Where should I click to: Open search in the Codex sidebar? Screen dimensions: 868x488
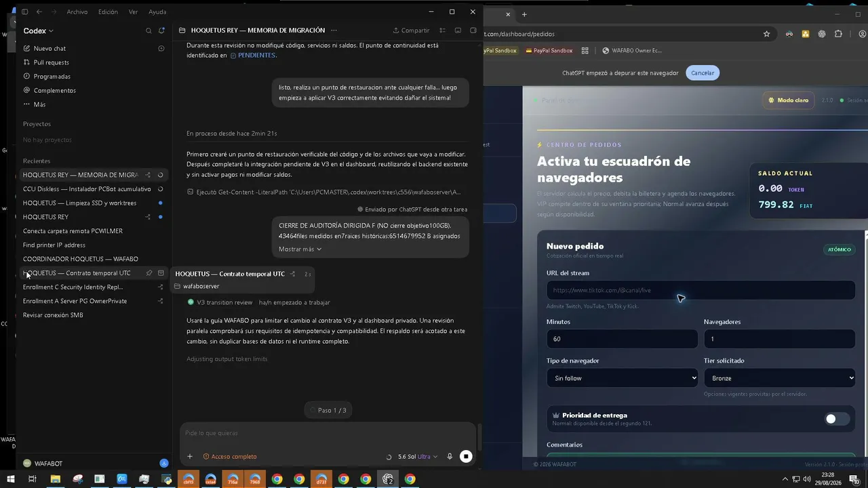pos(149,30)
